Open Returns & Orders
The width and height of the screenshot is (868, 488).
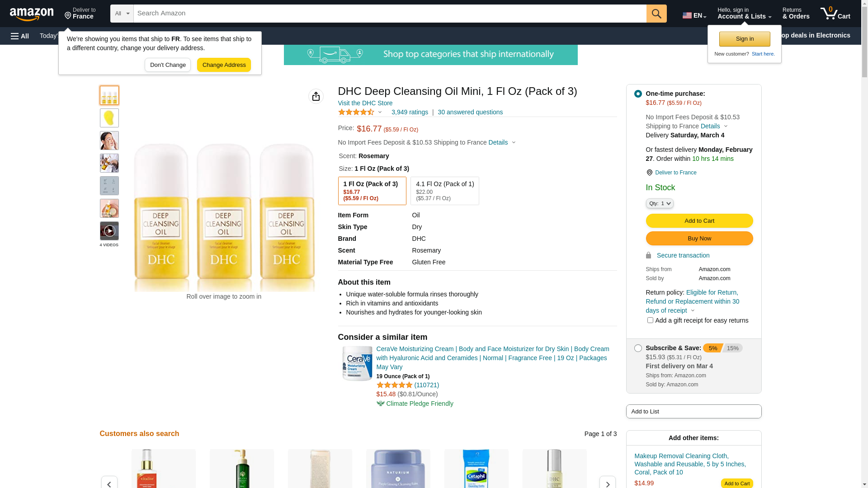796,14
